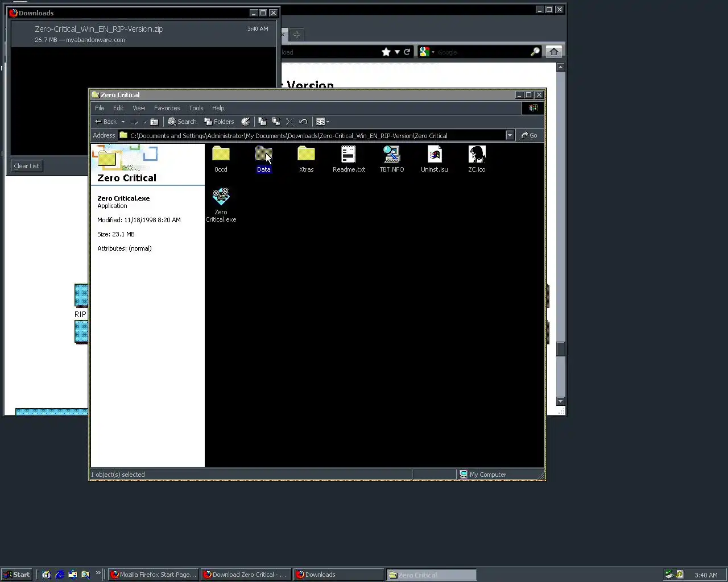Open the Edit menu
The width and height of the screenshot is (728, 582).
click(x=118, y=108)
